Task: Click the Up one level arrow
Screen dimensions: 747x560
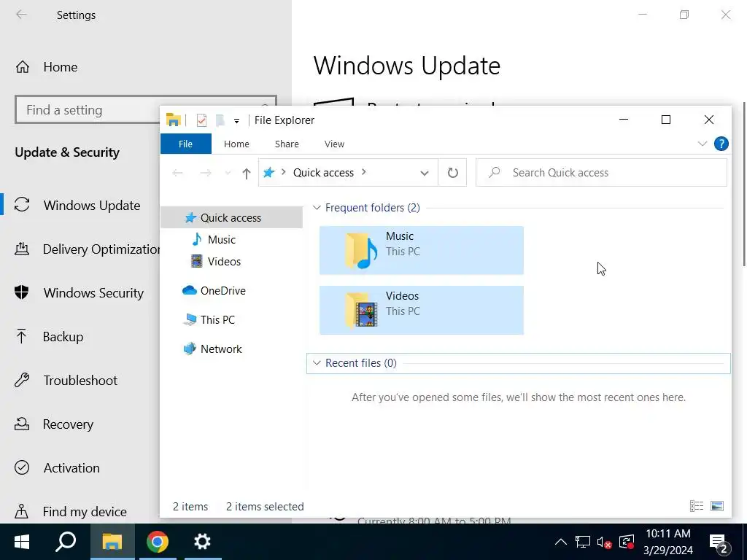Action: pyautogui.click(x=247, y=174)
